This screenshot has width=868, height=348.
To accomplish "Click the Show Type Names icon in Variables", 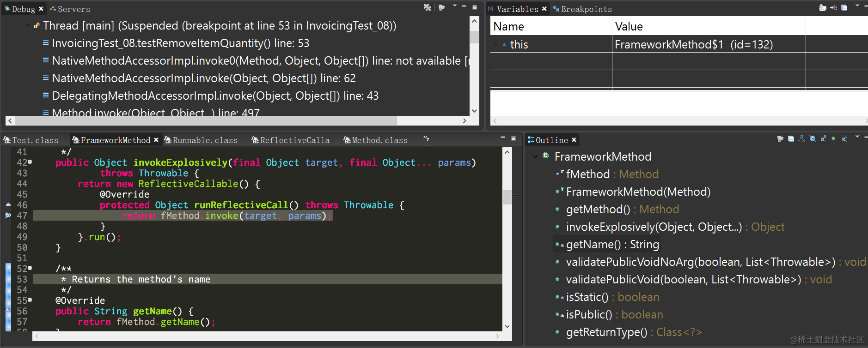I will pyautogui.click(x=823, y=8).
